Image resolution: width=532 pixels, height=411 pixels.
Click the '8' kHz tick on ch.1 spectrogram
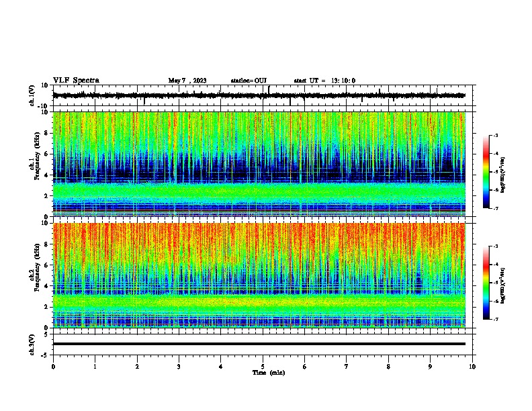point(47,133)
